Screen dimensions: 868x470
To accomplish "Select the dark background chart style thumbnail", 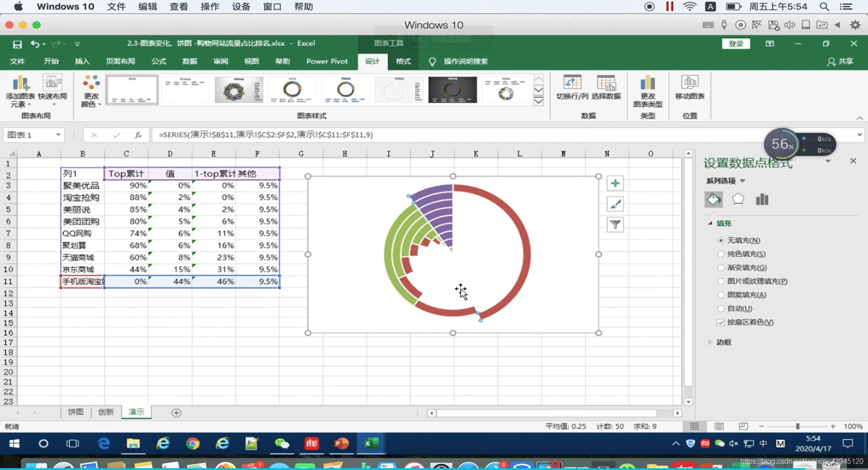I will tap(452, 89).
